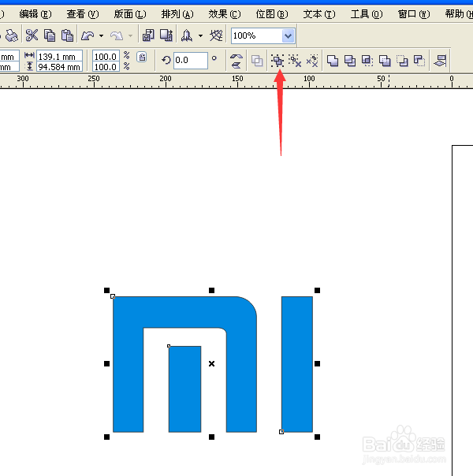Screen dimensions: 473x476
Task: Click the Front Minus Back icon
Action: 402,61
